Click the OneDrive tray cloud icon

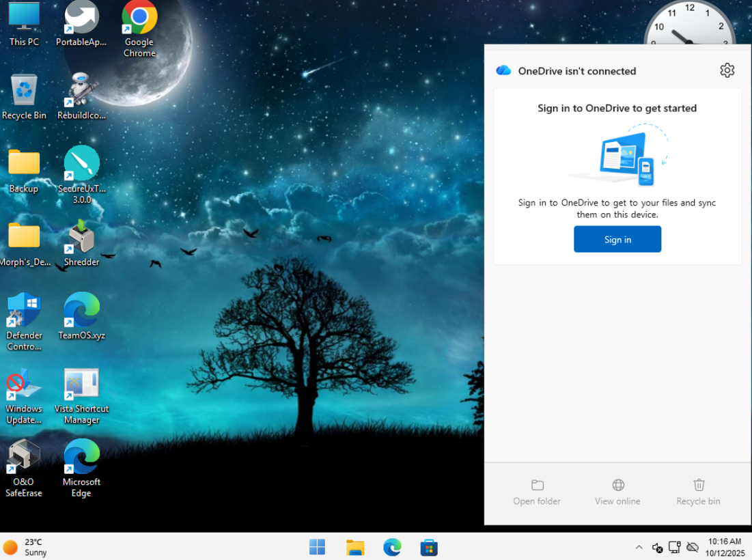(x=692, y=548)
